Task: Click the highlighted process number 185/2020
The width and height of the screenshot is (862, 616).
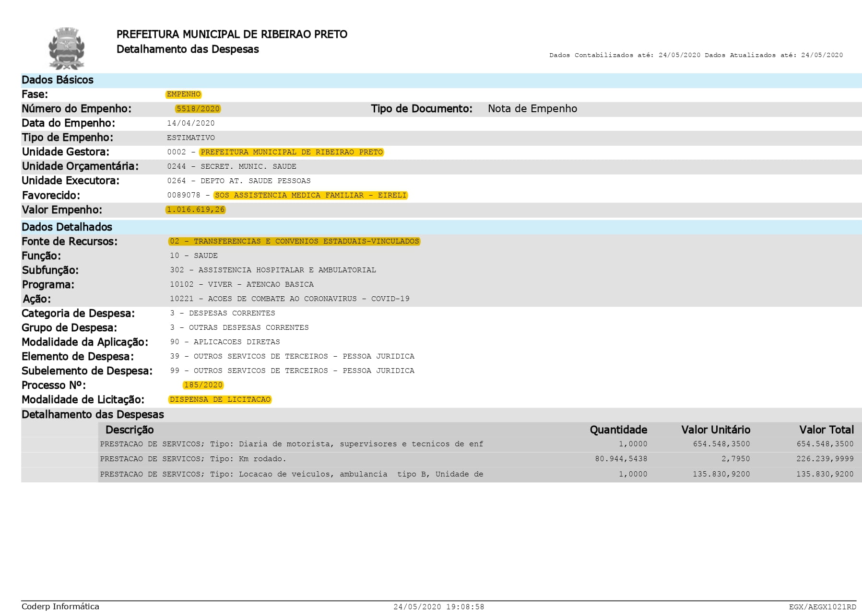Action: pyautogui.click(x=203, y=385)
